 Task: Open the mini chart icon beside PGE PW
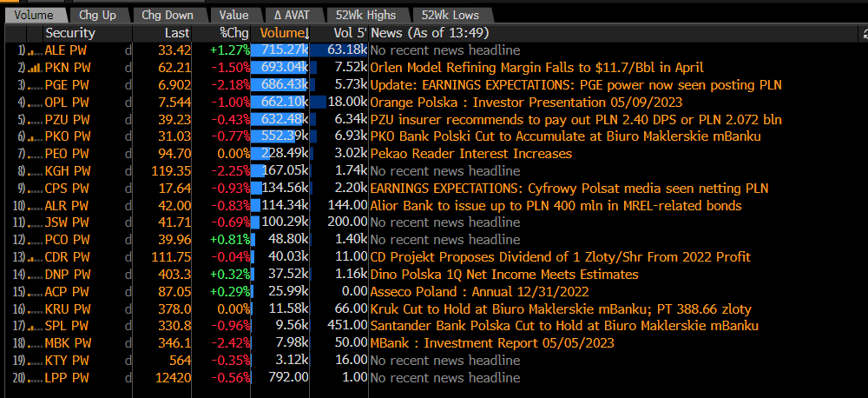coord(35,85)
